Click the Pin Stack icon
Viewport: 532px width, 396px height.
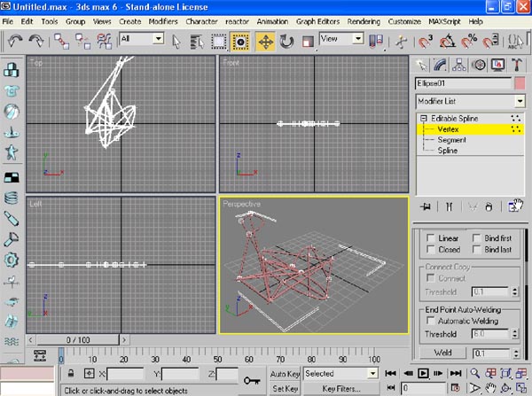click(x=426, y=206)
